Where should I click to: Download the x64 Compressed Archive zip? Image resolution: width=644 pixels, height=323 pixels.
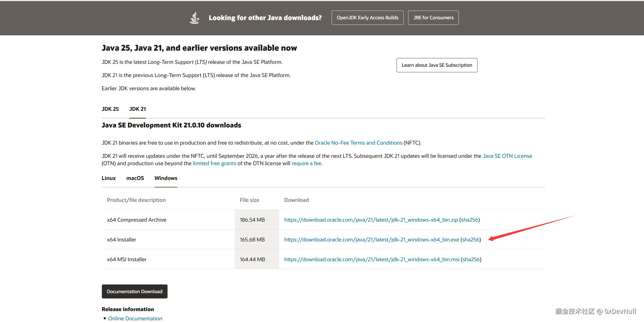click(x=371, y=220)
